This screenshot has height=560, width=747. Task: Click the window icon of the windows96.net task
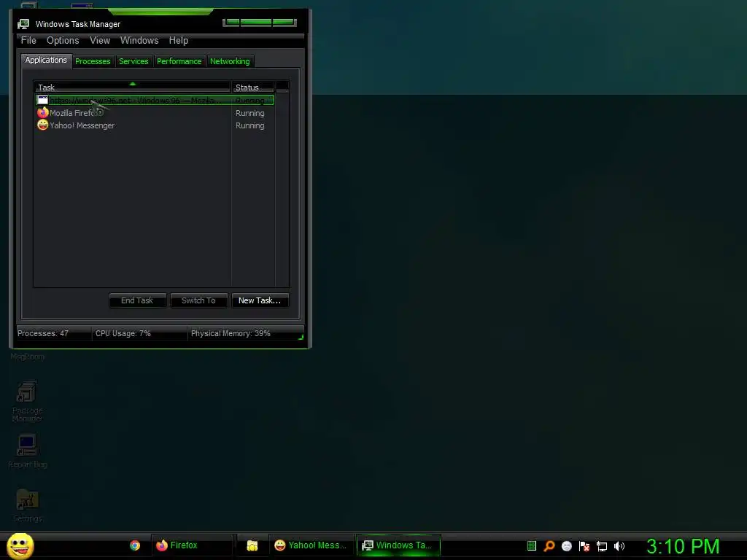42,100
